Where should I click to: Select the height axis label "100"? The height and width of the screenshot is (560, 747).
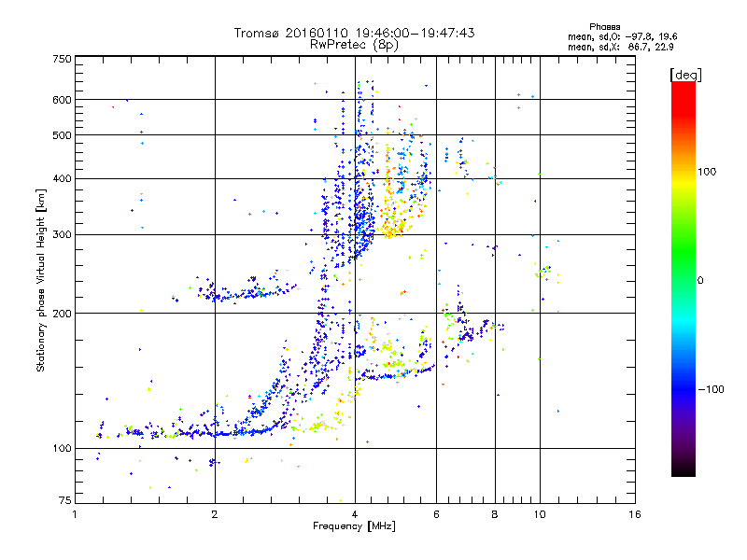tap(62, 449)
